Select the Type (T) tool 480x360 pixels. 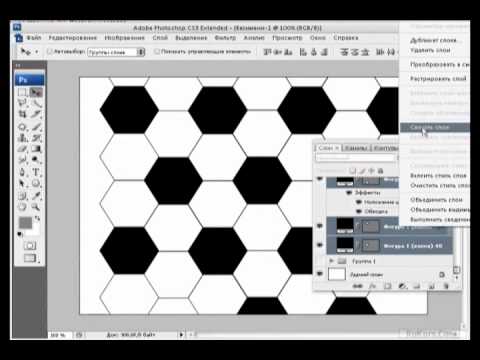coord(36,172)
